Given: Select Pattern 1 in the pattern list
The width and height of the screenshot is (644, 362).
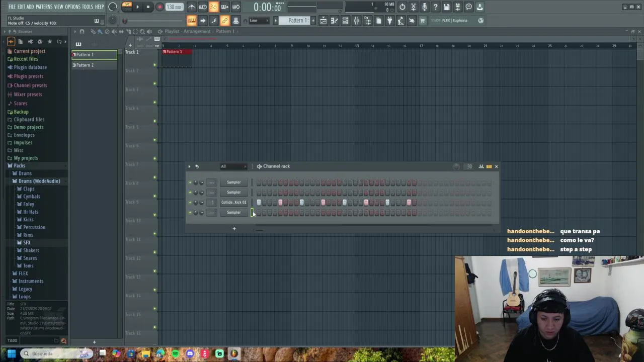Looking at the screenshot, I should click(94, 55).
